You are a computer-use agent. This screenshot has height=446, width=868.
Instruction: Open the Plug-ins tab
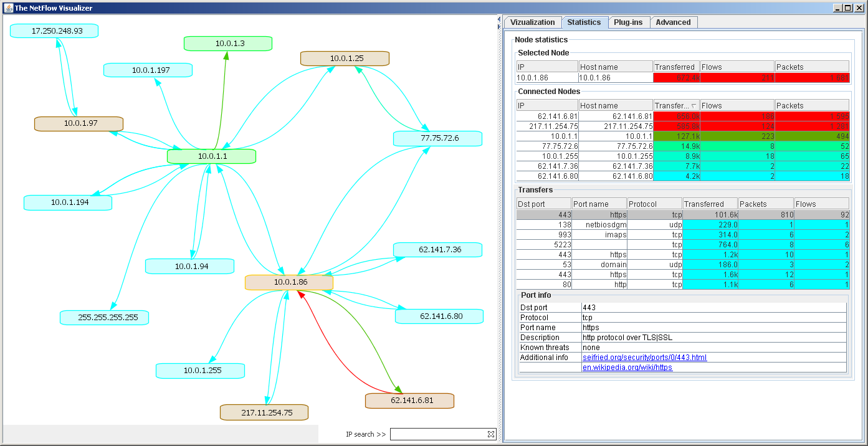(x=629, y=22)
